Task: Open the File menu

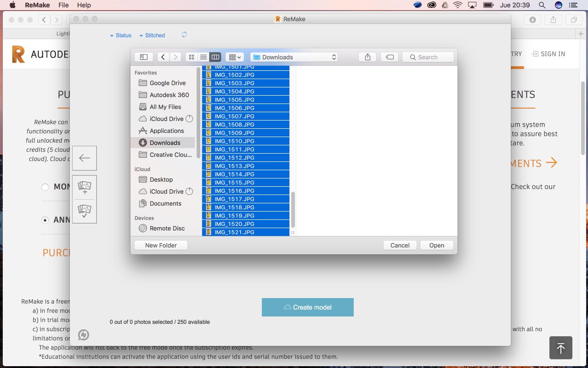Action: tap(63, 5)
